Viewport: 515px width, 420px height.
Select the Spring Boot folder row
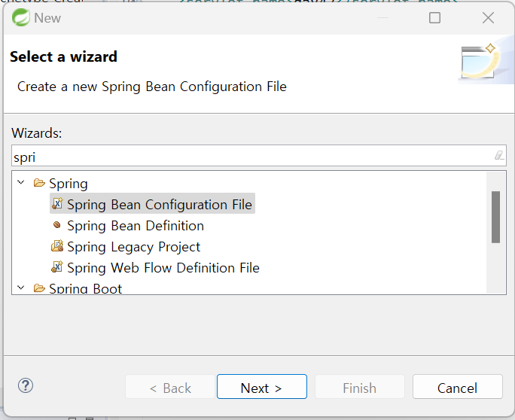pos(85,288)
